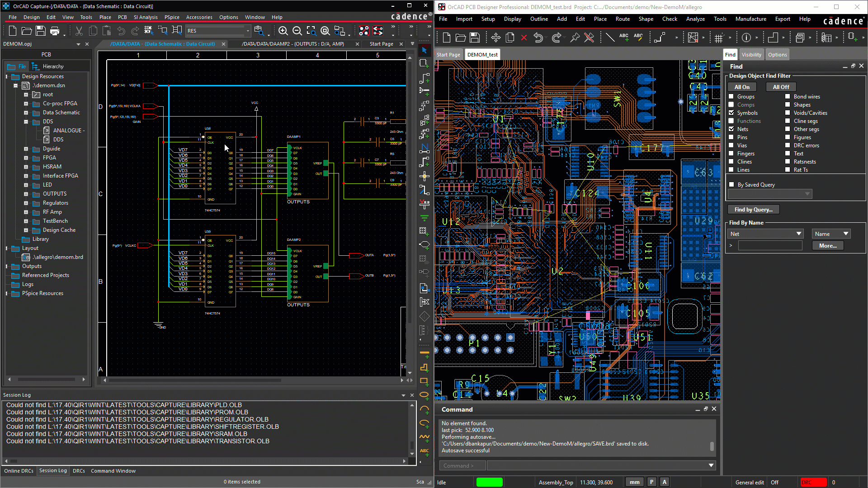868x488 pixels.
Task: Click the All Off button
Action: click(781, 87)
